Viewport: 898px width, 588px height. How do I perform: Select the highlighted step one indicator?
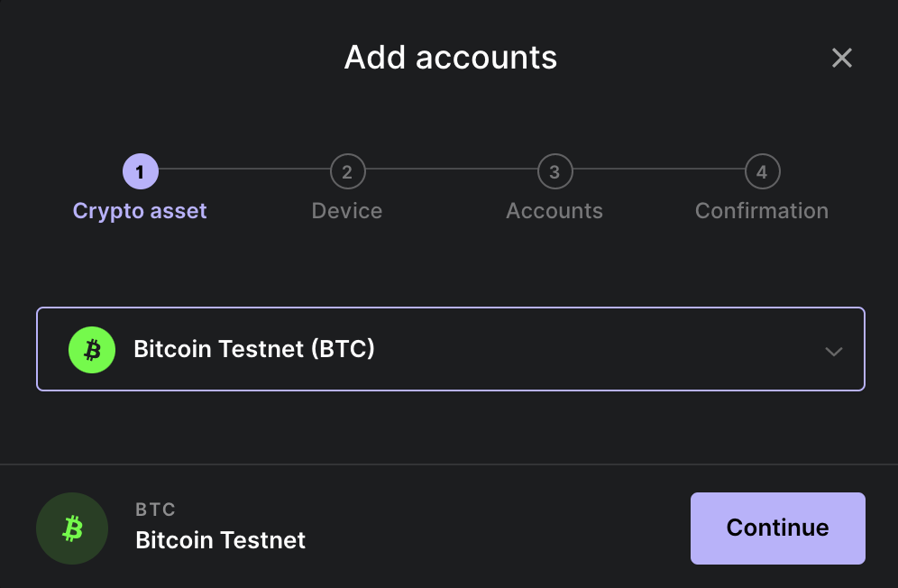pyautogui.click(x=140, y=170)
